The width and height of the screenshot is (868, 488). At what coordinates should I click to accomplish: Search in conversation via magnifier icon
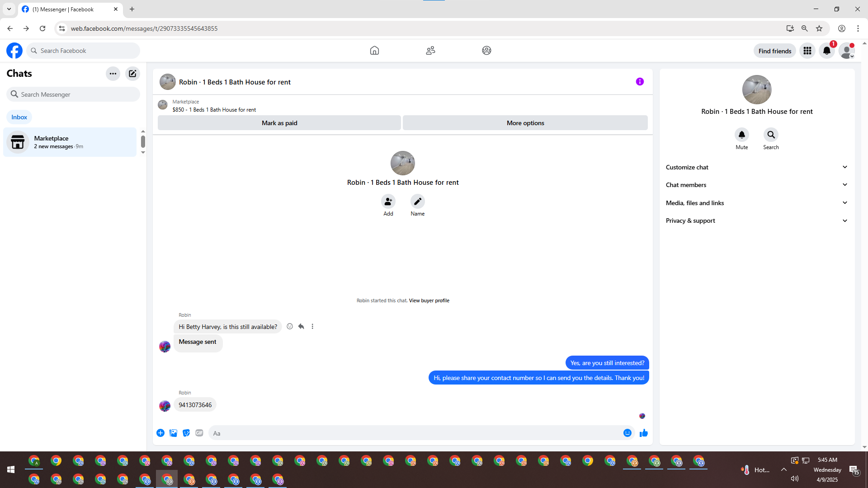(x=771, y=135)
